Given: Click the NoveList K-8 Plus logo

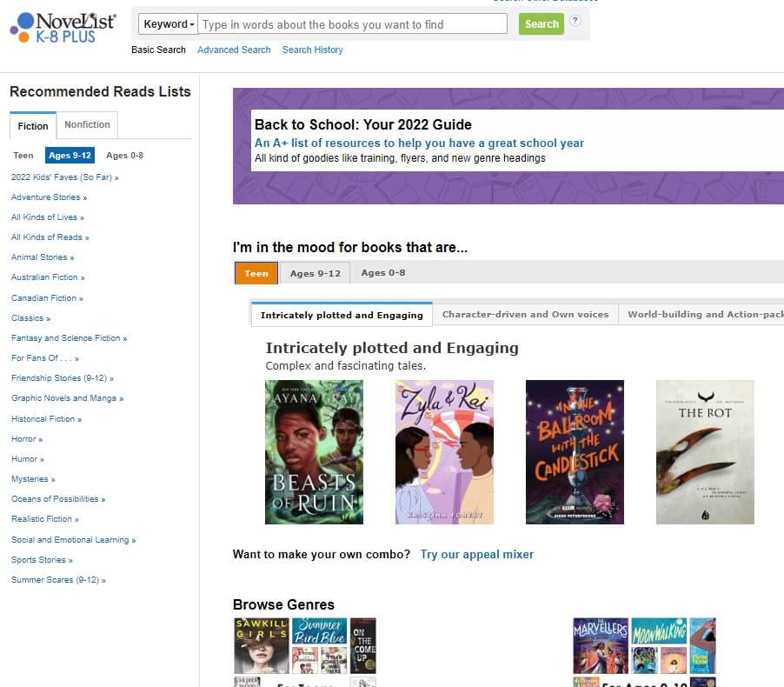Looking at the screenshot, I should 63,28.
